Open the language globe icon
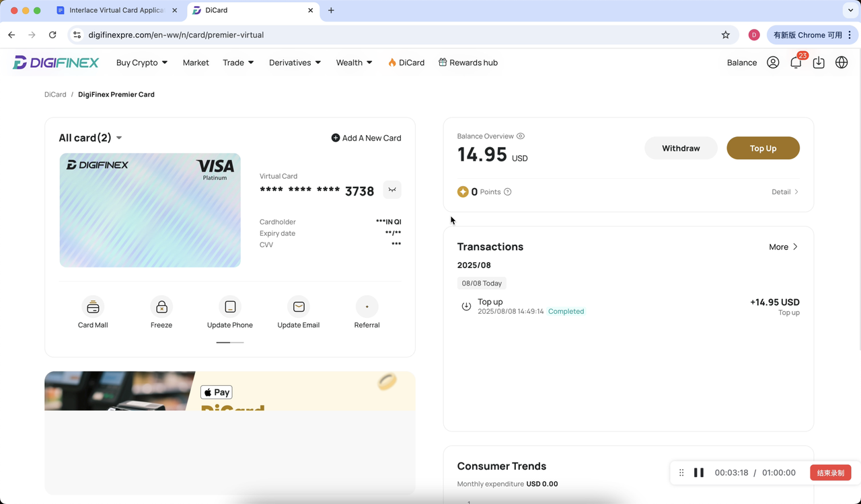The width and height of the screenshot is (861, 504). click(x=841, y=62)
